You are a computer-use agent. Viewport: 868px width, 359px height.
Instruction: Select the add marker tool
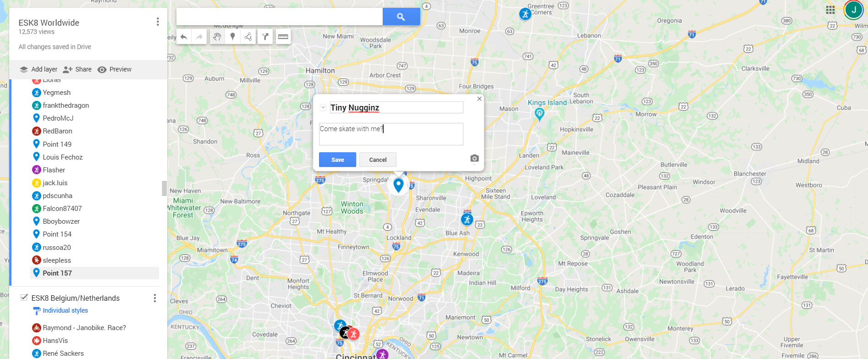[233, 37]
